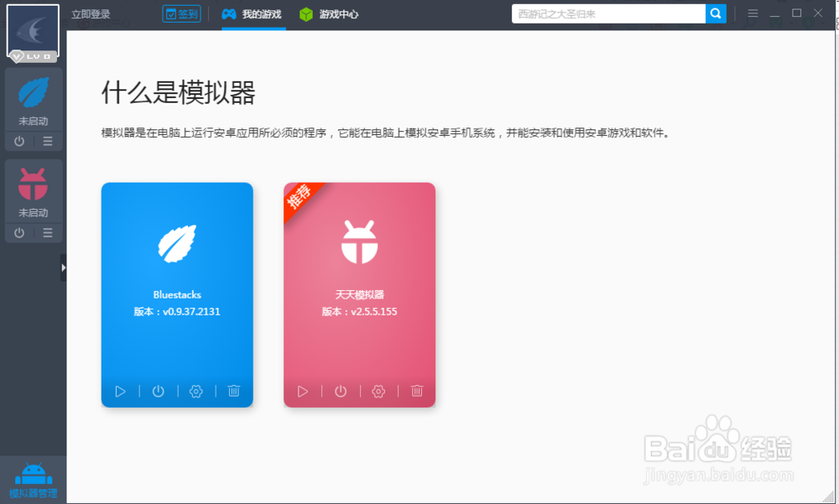This screenshot has height=504, width=839.
Task: Start Bluestacks with the play icon
Action: pos(120,392)
